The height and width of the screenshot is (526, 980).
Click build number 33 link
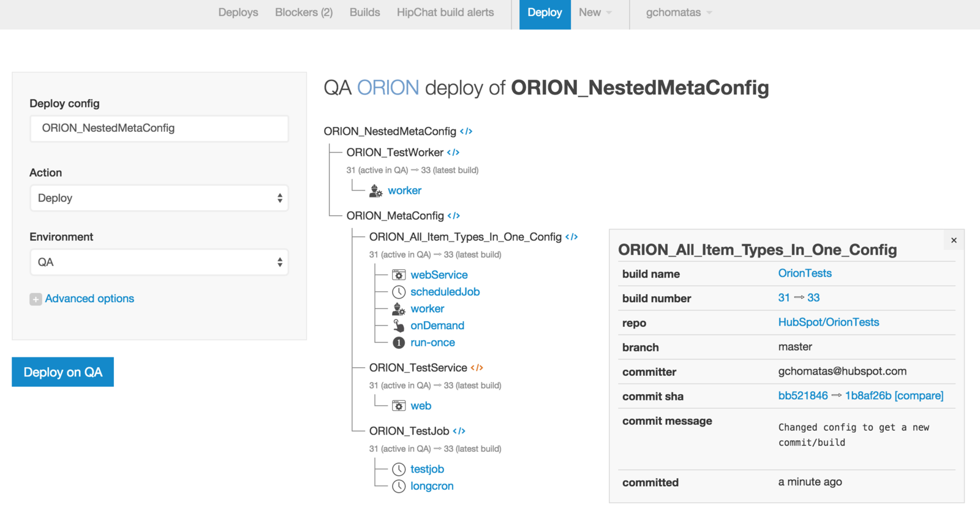pos(813,298)
